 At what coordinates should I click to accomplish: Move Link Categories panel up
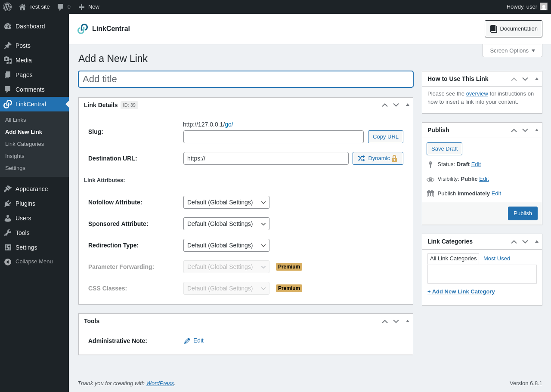(x=514, y=241)
